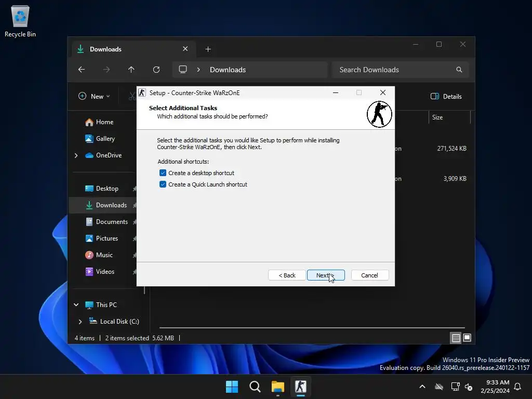Open Videos in the navigation pane
The image size is (532, 399).
pyautogui.click(x=105, y=272)
